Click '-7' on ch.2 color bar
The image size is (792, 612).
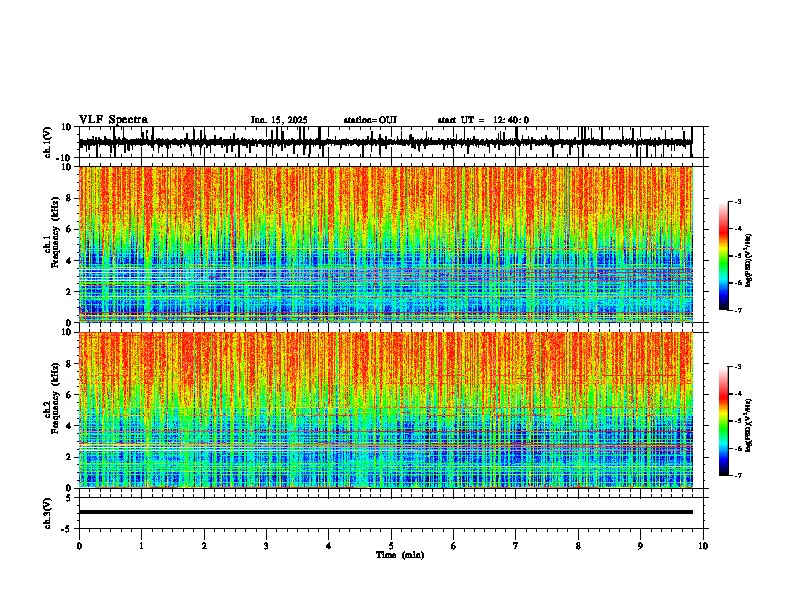(x=737, y=476)
